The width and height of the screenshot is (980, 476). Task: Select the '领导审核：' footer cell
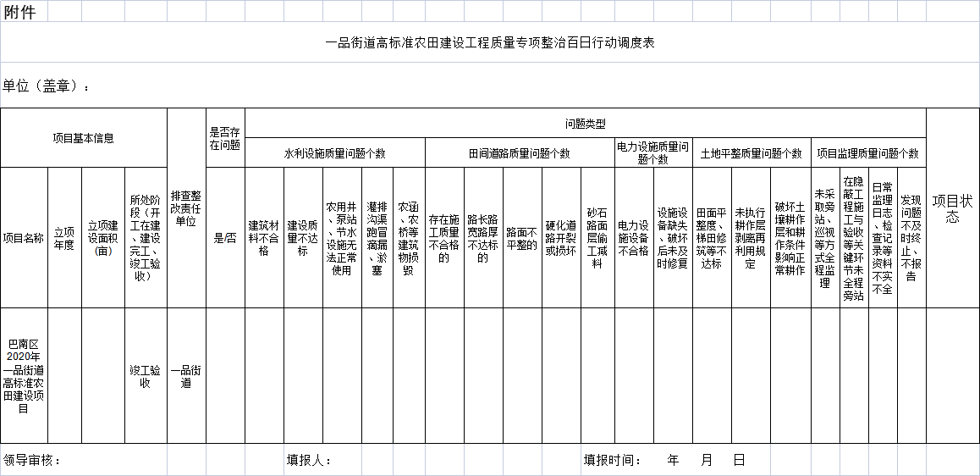84,461
